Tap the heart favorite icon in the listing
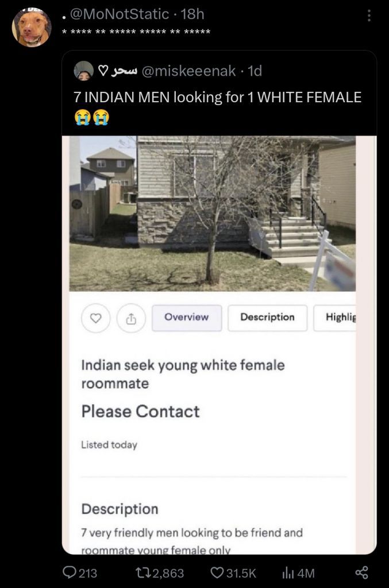The image size is (389, 588). [x=95, y=318]
